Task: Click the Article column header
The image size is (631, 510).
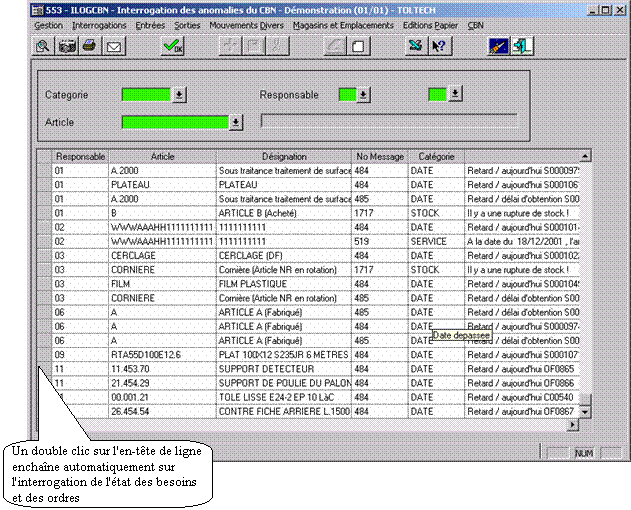Action: point(163,157)
